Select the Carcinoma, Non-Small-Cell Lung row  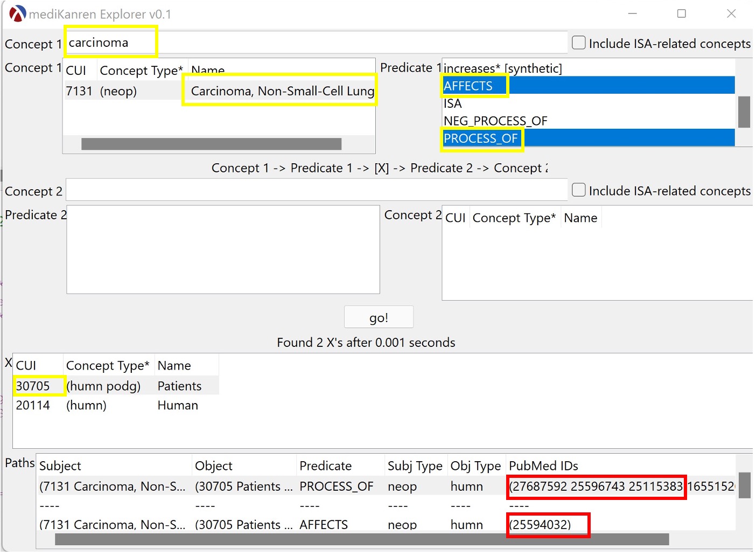282,91
